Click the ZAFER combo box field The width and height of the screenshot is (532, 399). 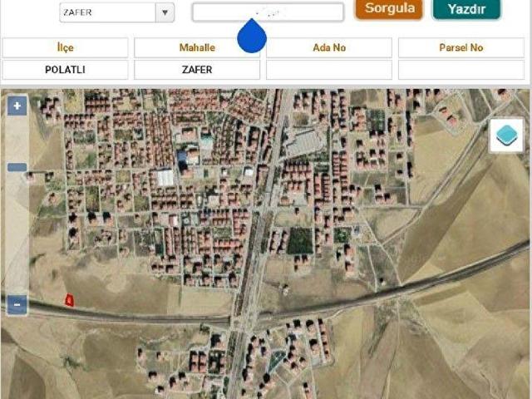click(116, 12)
